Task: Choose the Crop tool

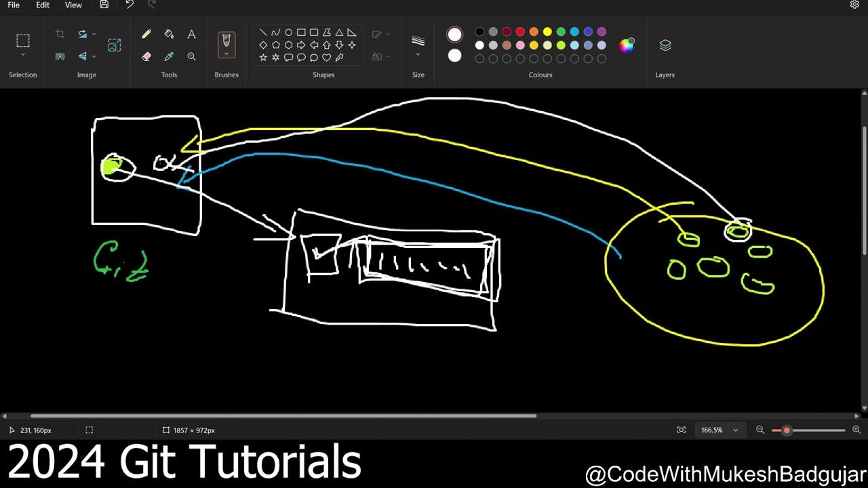Action: click(60, 34)
